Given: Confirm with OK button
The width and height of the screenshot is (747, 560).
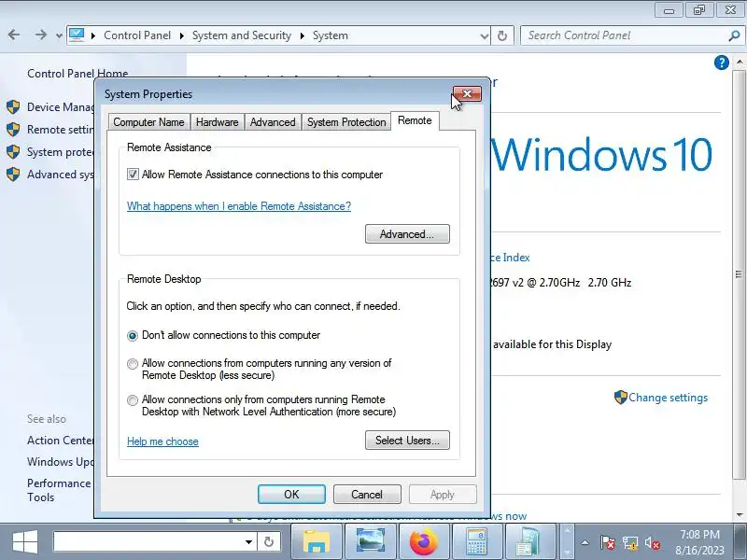Looking at the screenshot, I should (x=291, y=495).
